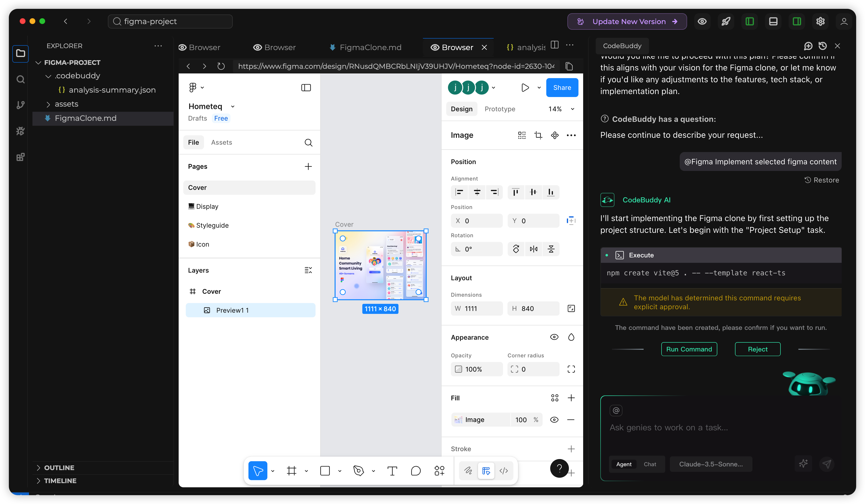This screenshot has width=865, height=504.
Task: Click the Image fill swatch thumbnail
Action: pos(458,420)
